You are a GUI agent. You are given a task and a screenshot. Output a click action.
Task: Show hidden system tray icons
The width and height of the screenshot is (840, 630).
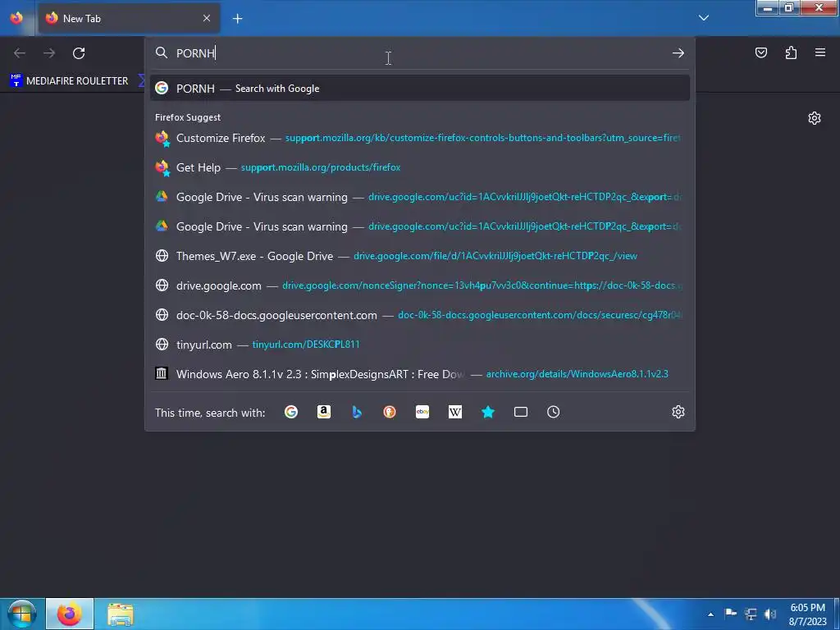pos(710,614)
